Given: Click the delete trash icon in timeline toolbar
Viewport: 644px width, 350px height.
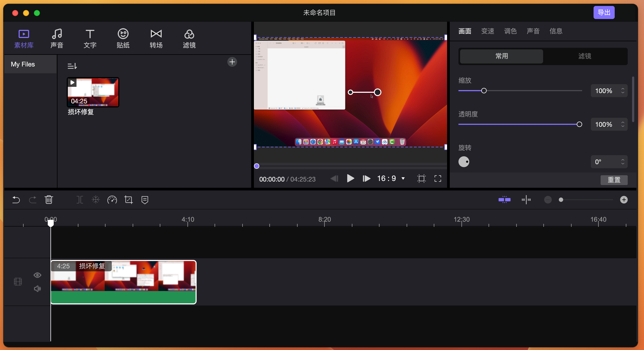Looking at the screenshot, I should (49, 200).
